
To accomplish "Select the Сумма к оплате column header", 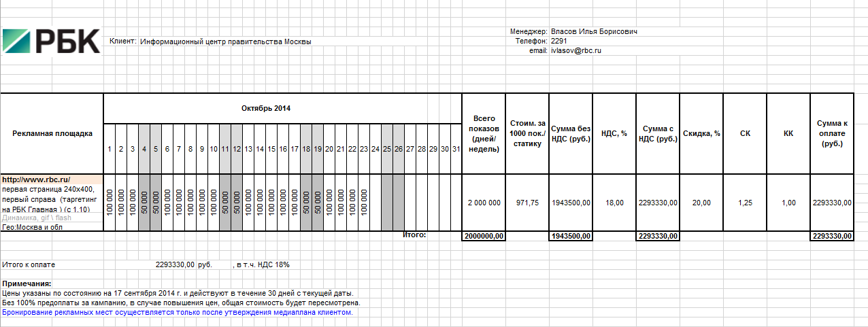I will tap(831, 133).
